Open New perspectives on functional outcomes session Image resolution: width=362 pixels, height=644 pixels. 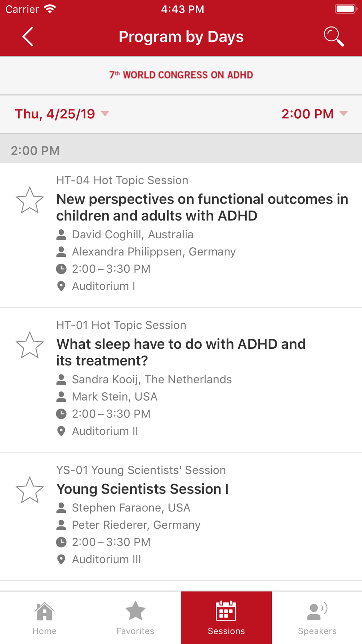click(202, 207)
